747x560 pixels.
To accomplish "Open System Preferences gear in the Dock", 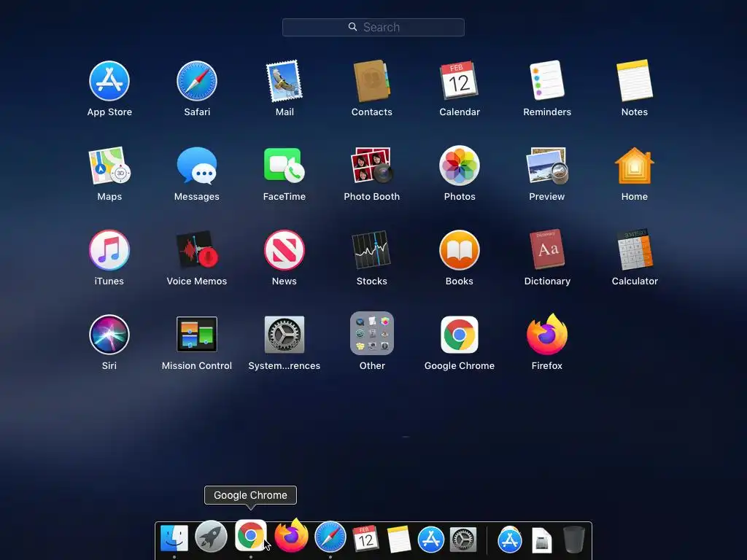I will 463,539.
